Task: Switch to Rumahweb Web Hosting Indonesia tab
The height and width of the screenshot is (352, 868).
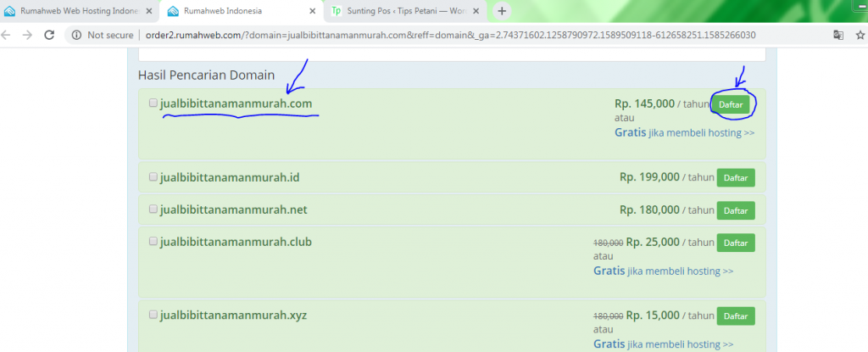Action: [79, 10]
